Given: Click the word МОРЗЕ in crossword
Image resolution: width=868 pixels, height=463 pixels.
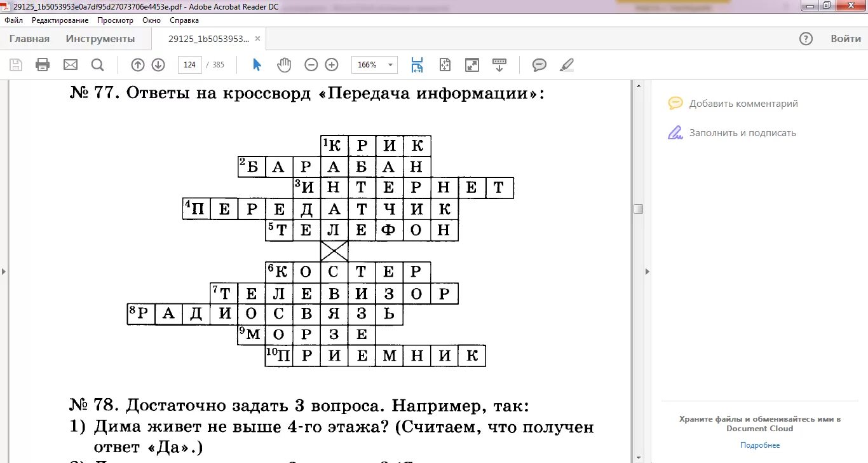Looking at the screenshot, I should (x=307, y=335).
